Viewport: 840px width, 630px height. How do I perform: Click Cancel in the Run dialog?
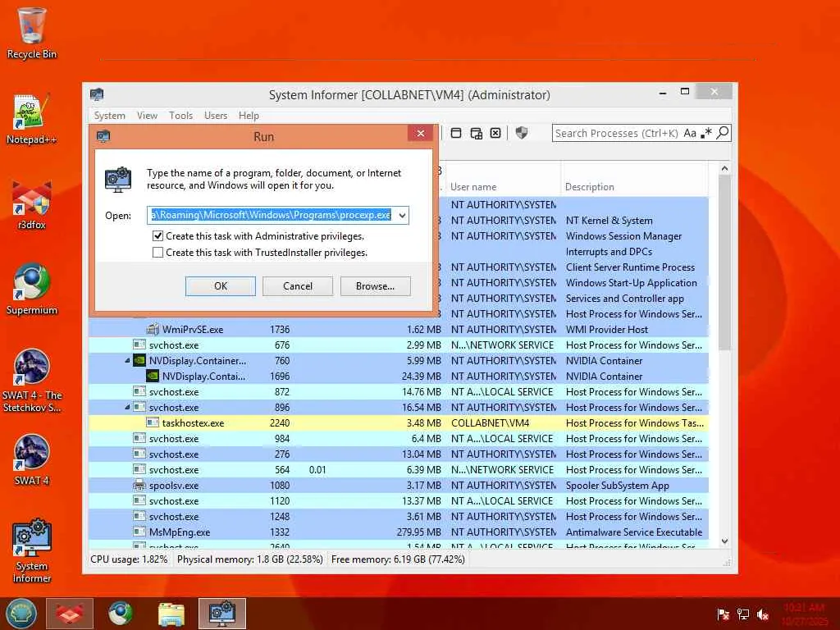pyautogui.click(x=298, y=286)
